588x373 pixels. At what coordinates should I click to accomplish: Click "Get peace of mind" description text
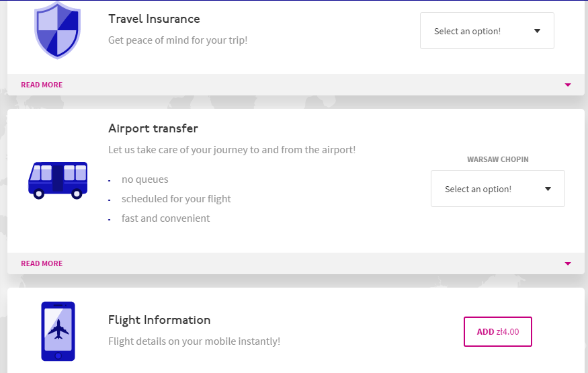[x=177, y=40]
